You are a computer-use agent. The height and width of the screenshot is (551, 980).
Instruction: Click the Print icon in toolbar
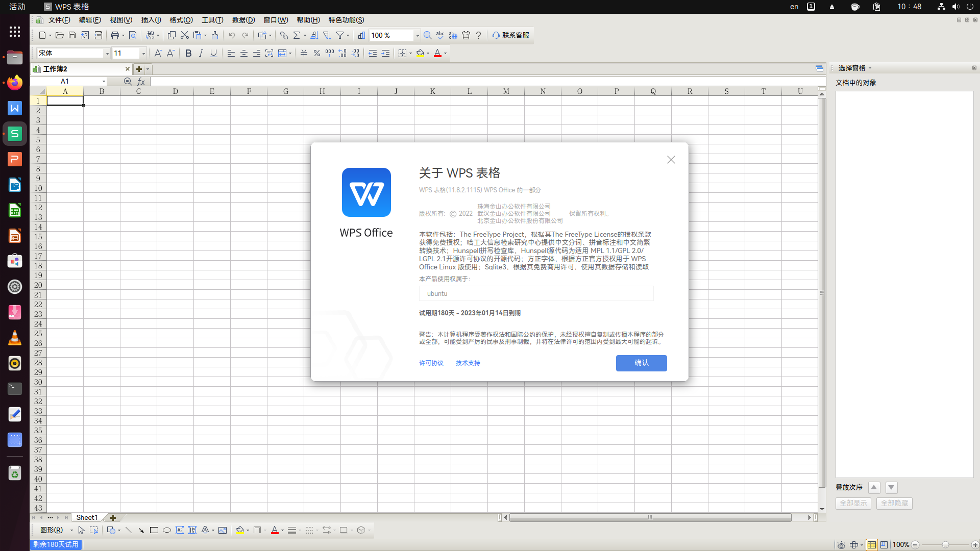115,35
